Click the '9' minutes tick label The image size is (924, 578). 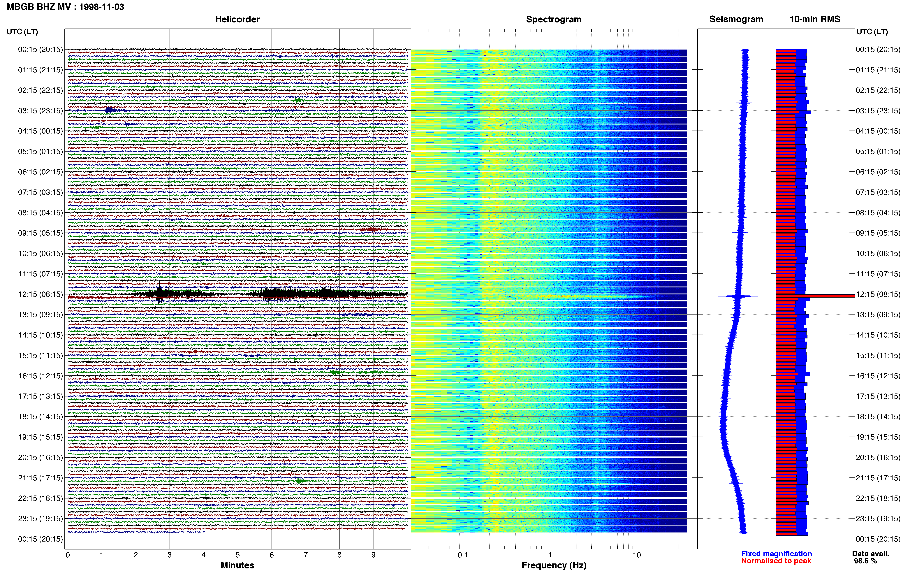374,555
